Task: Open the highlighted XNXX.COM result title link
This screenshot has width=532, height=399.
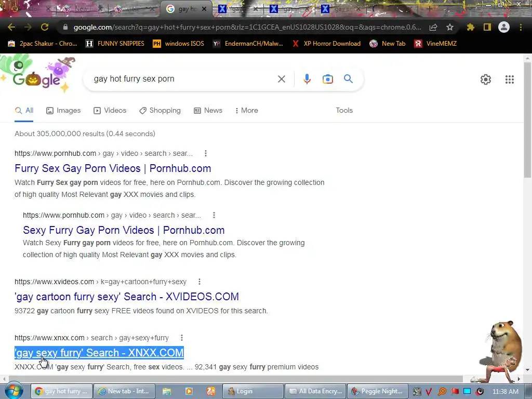Action: pyautogui.click(x=99, y=353)
